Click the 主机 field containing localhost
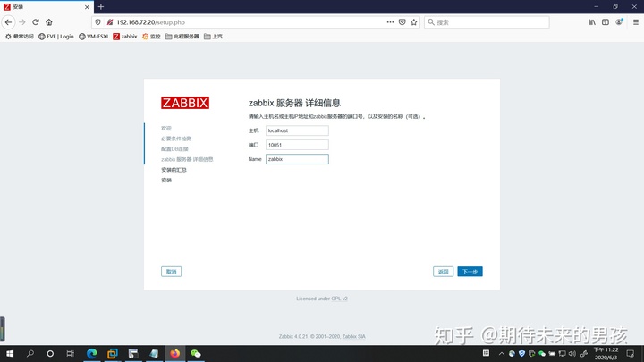Viewport: 644px width, 362px height. coord(297,130)
